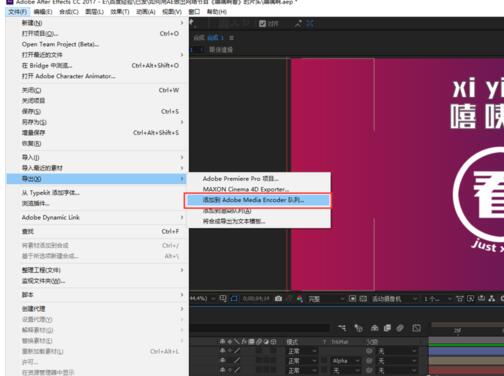Open the 编辑(E) menu
504x376 pixels.
(43, 12)
